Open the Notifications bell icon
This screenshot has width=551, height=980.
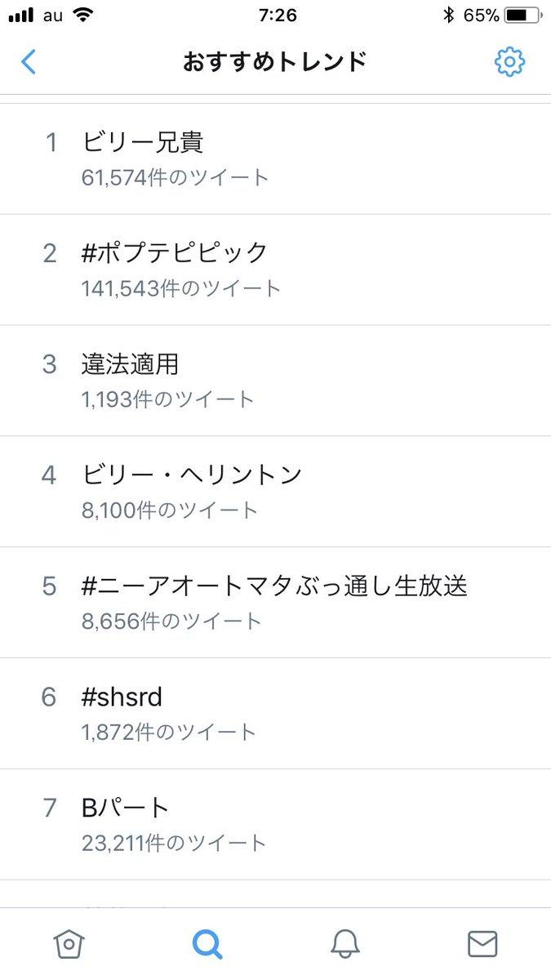click(345, 944)
